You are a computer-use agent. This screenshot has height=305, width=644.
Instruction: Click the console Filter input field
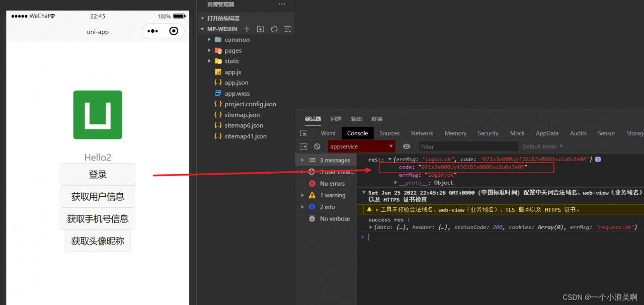coord(468,146)
